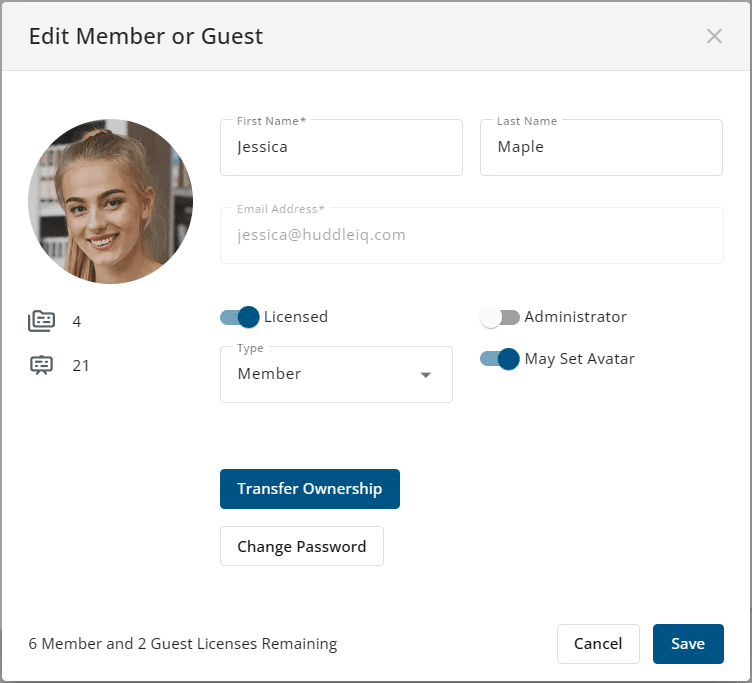The image size is (752, 683).
Task: Cancel editing the member
Action: [x=598, y=644]
